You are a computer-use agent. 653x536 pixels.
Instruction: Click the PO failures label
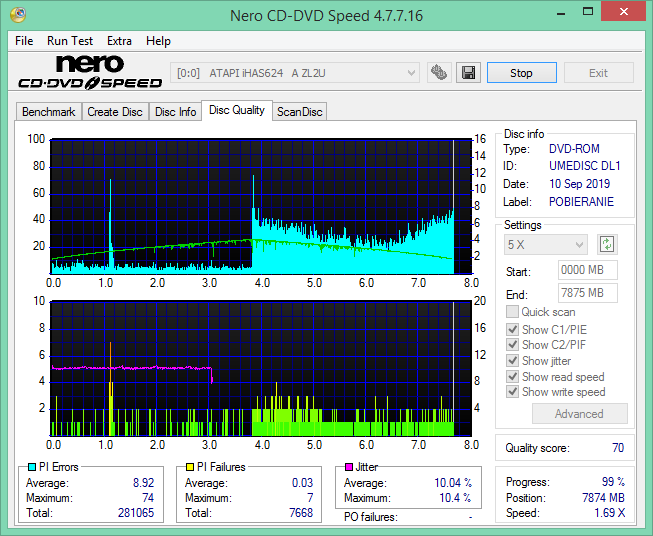(371, 517)
